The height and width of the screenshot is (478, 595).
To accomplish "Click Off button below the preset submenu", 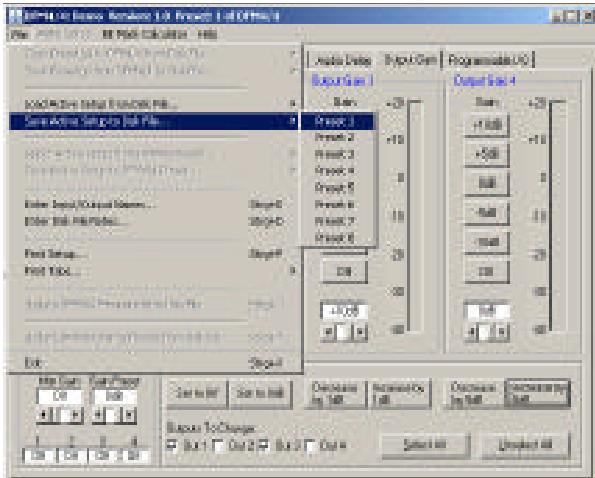I will [345, 272].
